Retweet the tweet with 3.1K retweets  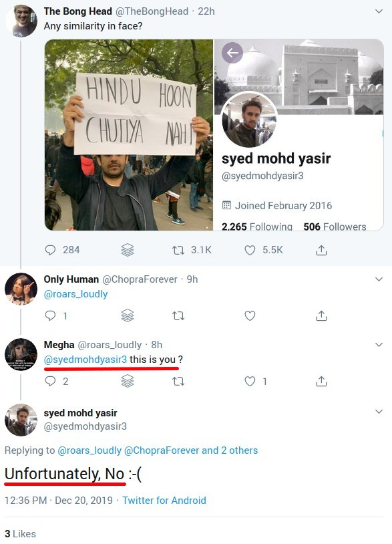coord(178,250)
